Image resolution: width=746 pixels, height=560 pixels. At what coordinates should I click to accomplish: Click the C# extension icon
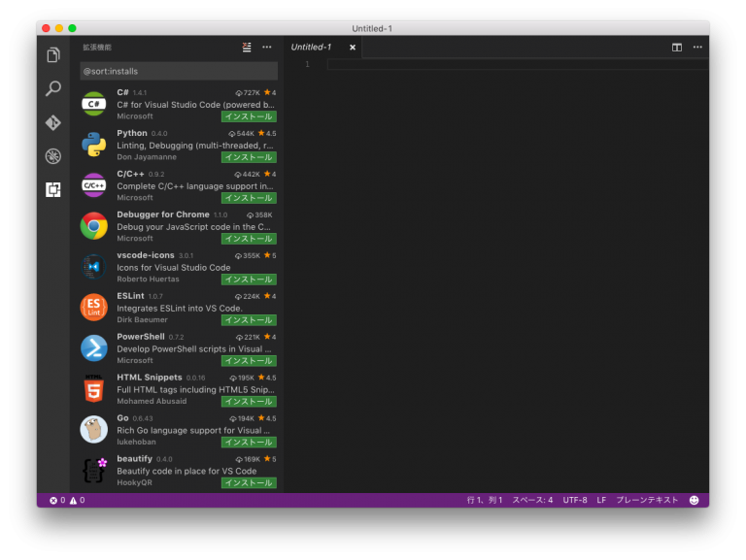click(x=93, y=104)
